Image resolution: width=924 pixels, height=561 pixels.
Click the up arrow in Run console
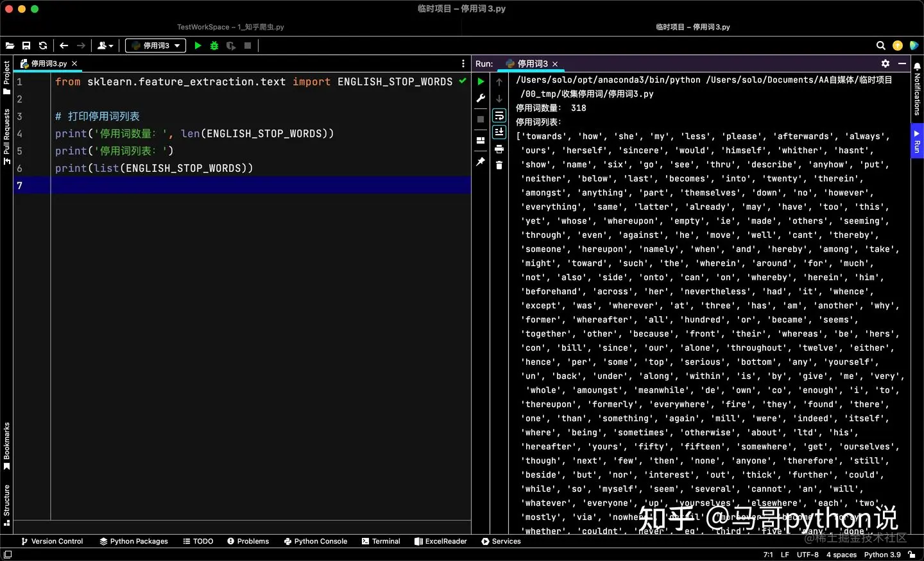pyautogui.click(x=499, y=82)
